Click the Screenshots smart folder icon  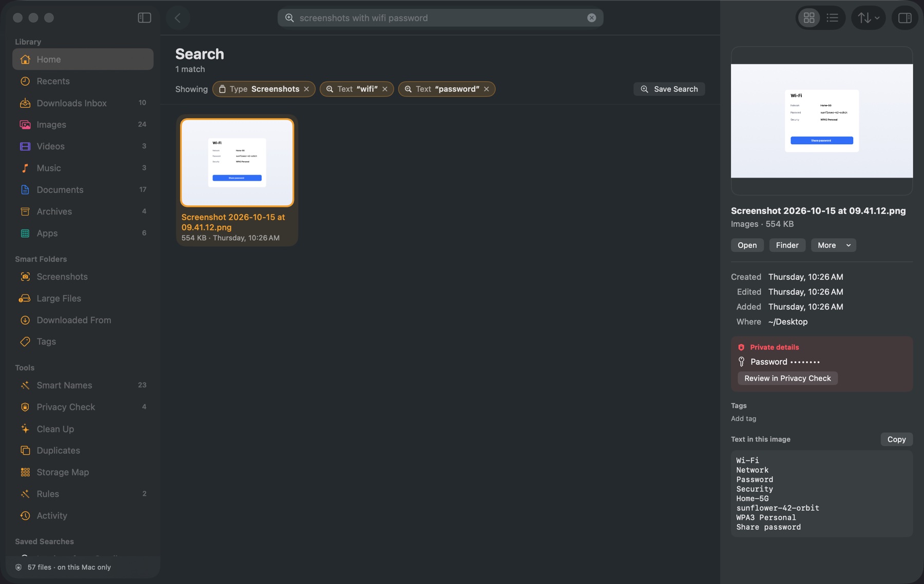(x=25, y=277)
